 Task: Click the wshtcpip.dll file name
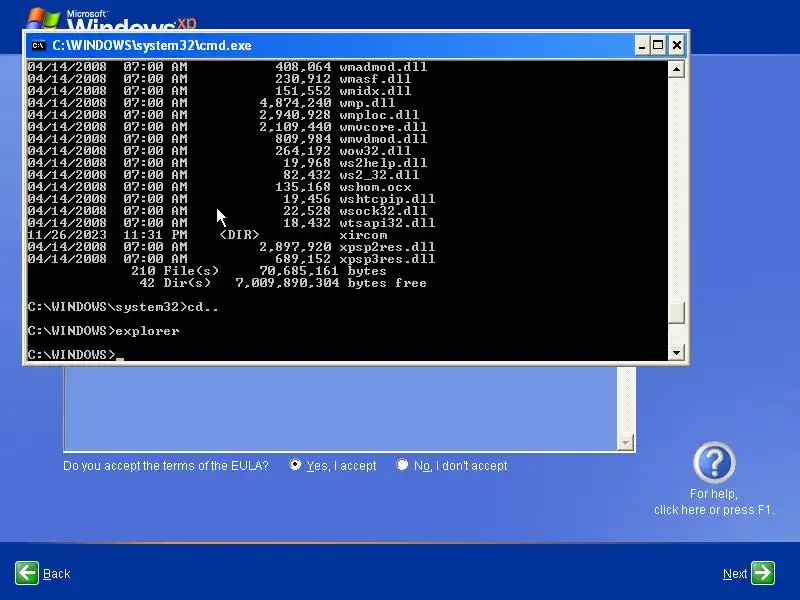coord(387,199)
